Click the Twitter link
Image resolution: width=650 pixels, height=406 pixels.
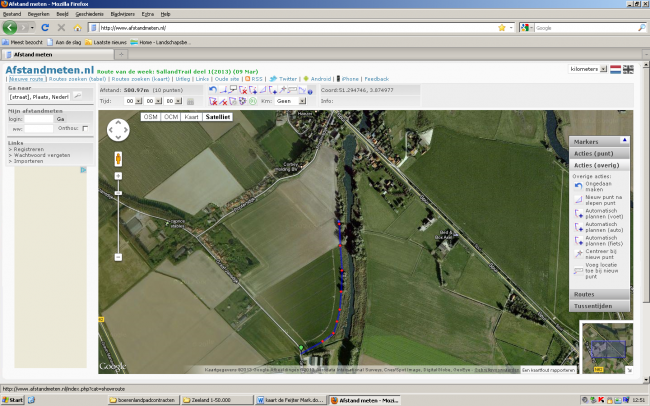[x=288, y=79]
